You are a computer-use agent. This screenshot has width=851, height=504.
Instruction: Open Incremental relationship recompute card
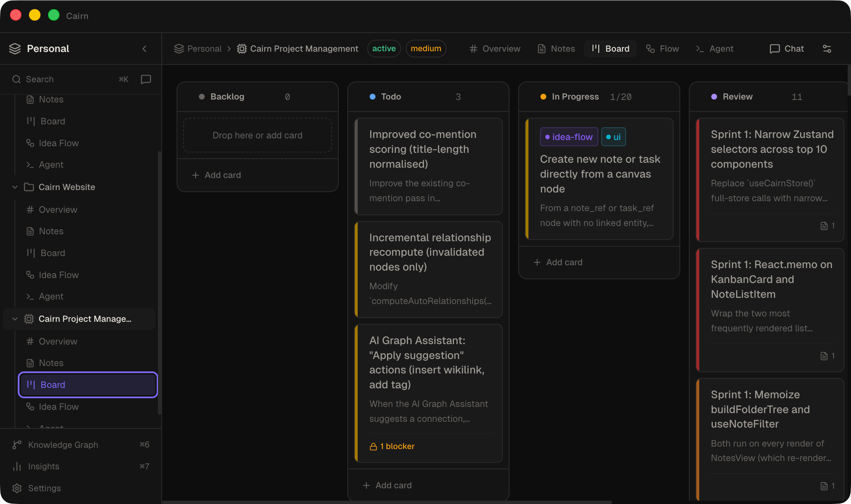[x=428, y=270]
